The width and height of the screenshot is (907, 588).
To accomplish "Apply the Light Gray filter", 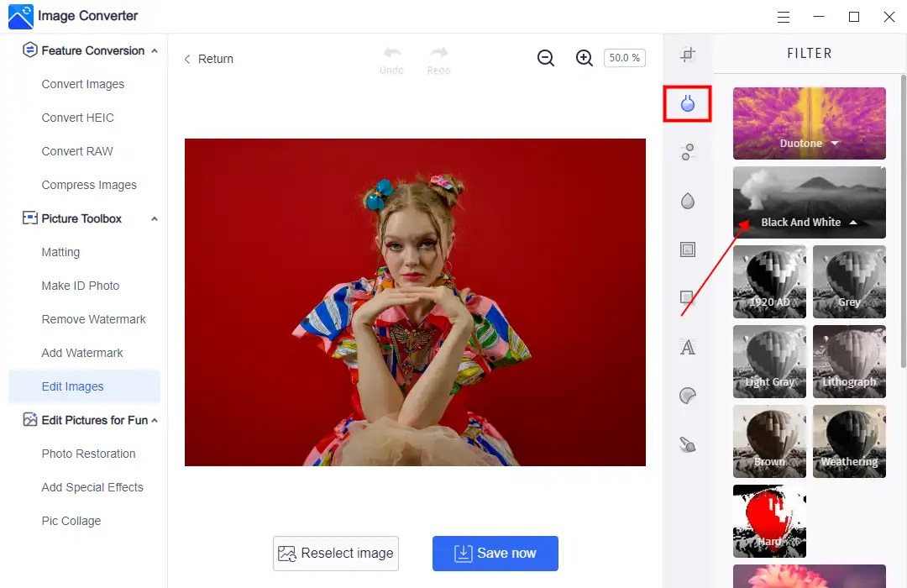I will click(x=769, y=362).
